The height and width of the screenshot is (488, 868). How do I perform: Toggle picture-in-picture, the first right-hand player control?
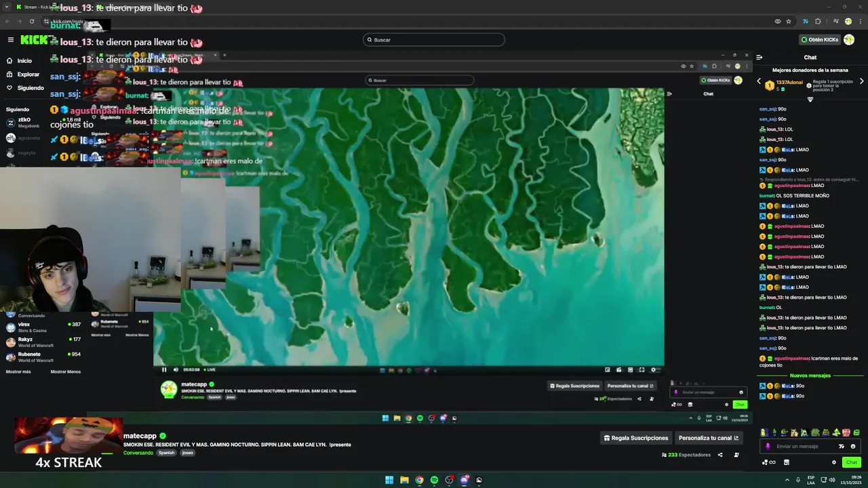pos(607,369)
